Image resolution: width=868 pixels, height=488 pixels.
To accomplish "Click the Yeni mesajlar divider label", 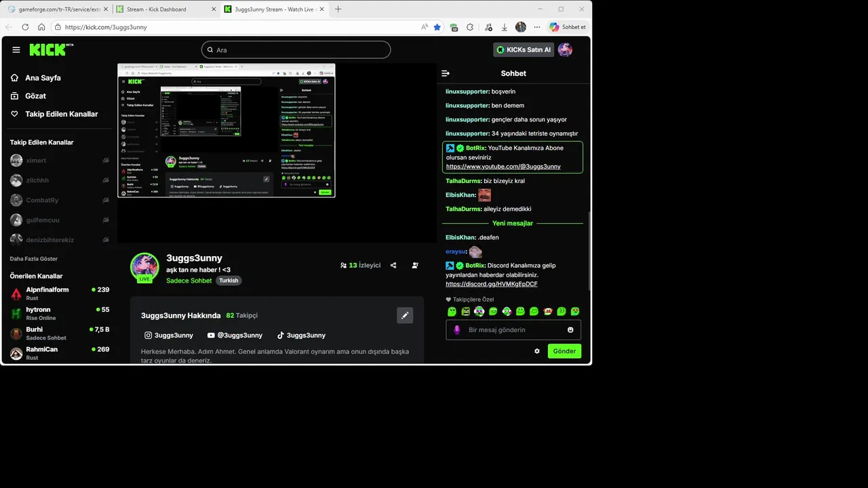I will click(x=513, y=223).
